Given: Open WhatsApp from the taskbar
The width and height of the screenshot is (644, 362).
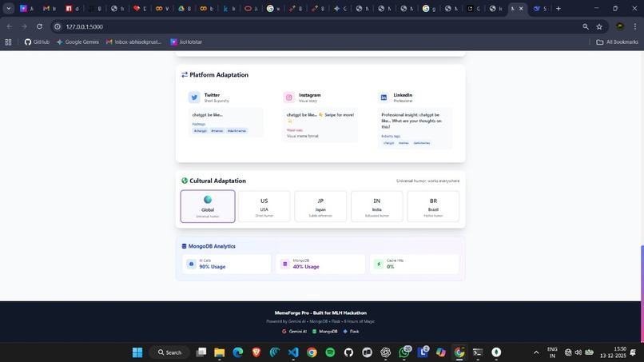Looking at the screenshot, I should click(404, 352).
